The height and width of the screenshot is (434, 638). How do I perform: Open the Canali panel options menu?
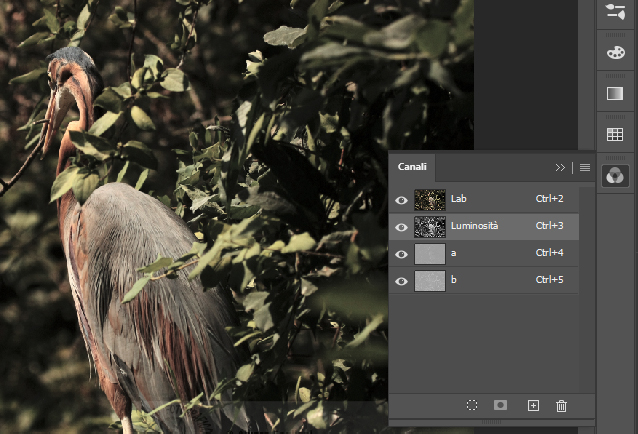585,168
